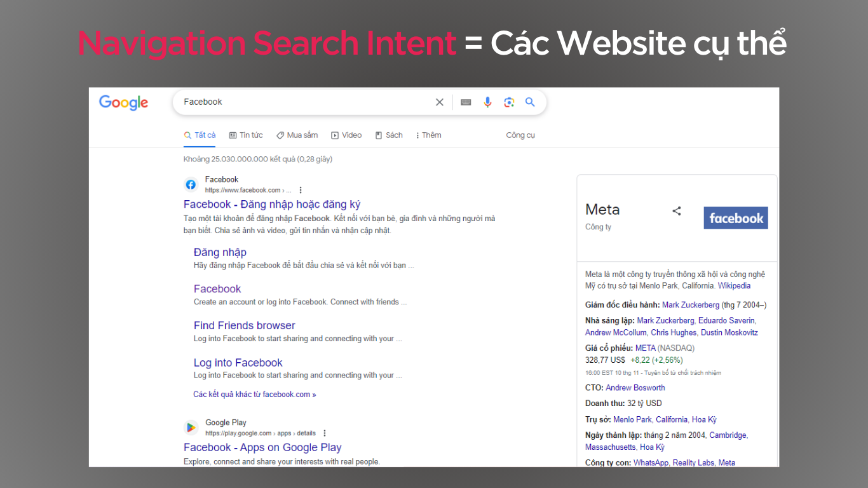Click the blue magnifier search icon
Viewport: 868px width, 488px height.
[530, 102]
